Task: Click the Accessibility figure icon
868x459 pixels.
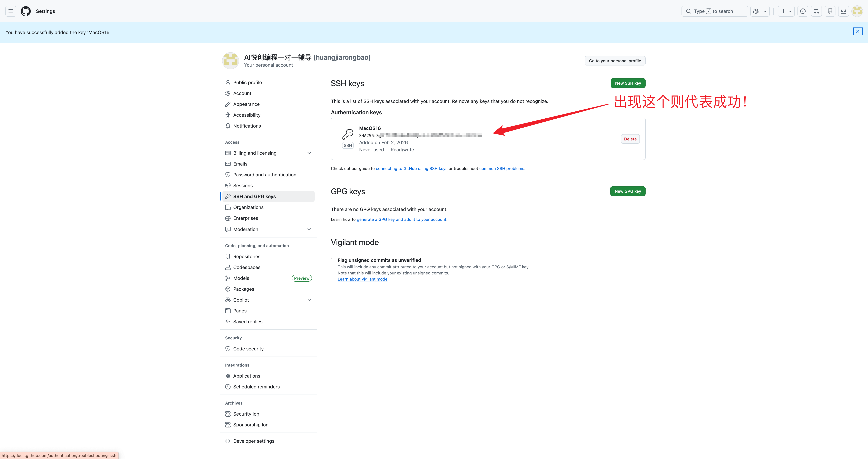Action: [x=228, y=115]
